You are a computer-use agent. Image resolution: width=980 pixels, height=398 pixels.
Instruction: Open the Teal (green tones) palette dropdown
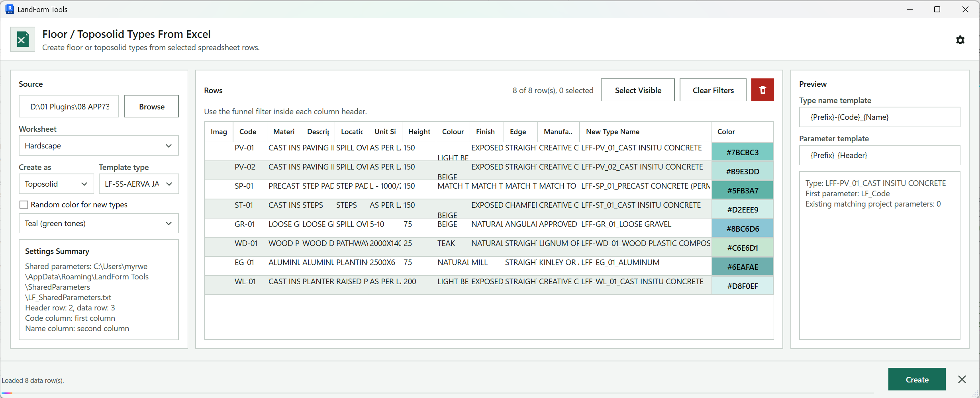pos(99,223)
